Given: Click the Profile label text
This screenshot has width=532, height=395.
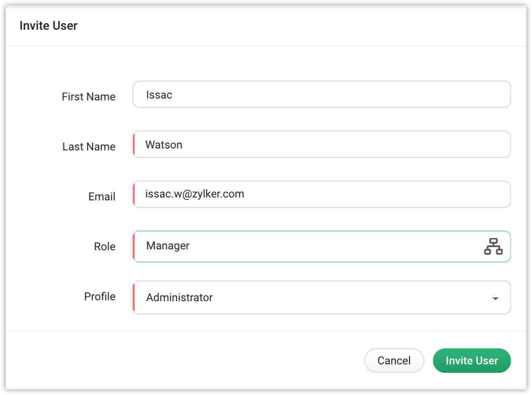Looking at the screenshot, I should click(x=100, y=296).
